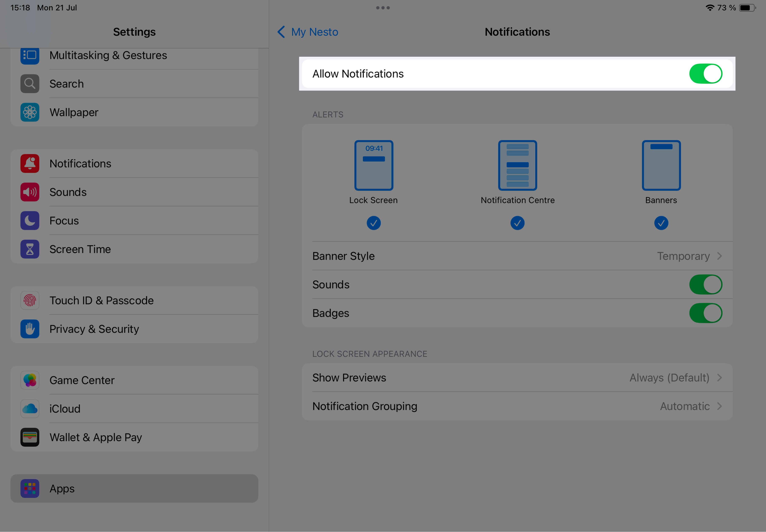Disable the Sounds toggle in Alerts

705,284
